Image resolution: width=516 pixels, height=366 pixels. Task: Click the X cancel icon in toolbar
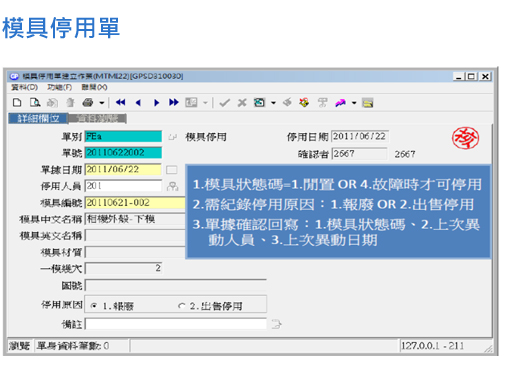point(242,103)
